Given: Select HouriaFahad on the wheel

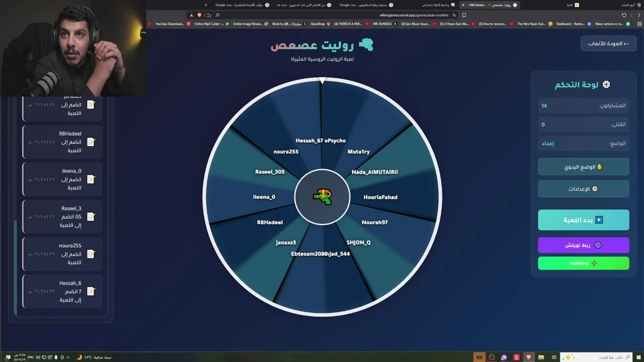Looking at the screenshot, I should point(380,197).
